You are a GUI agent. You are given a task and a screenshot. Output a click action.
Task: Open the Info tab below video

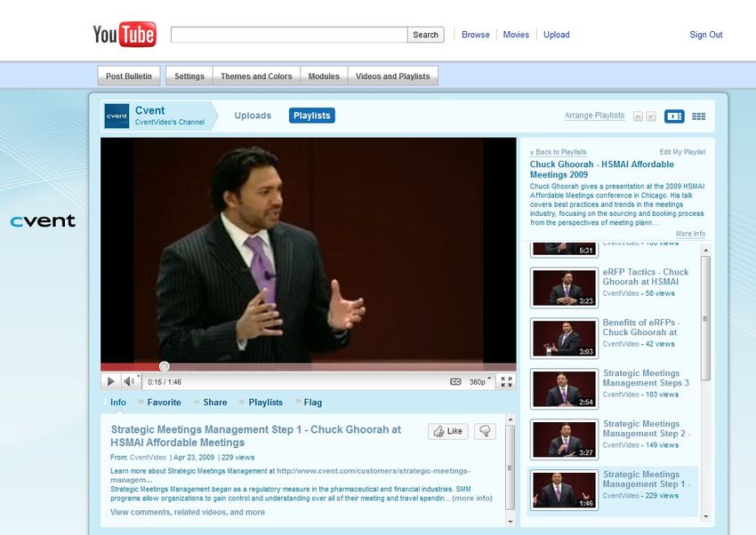pos(118,402)
